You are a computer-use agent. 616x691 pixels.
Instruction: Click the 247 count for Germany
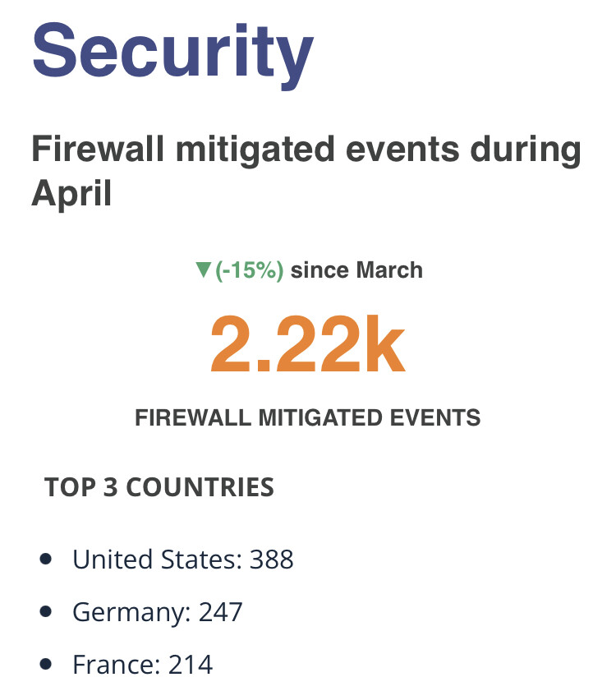coord(220,612)
